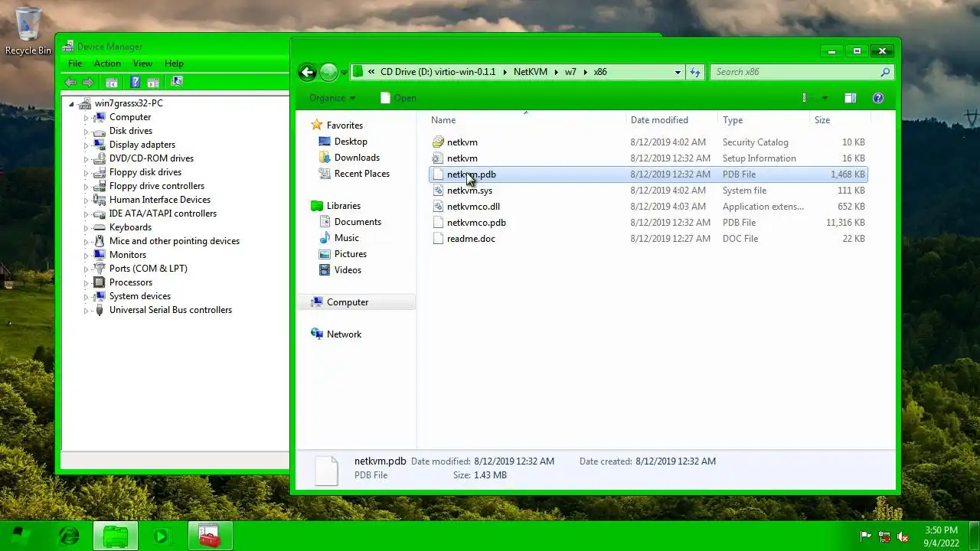Open the View menu in Device Manager

tap(142, 64)
